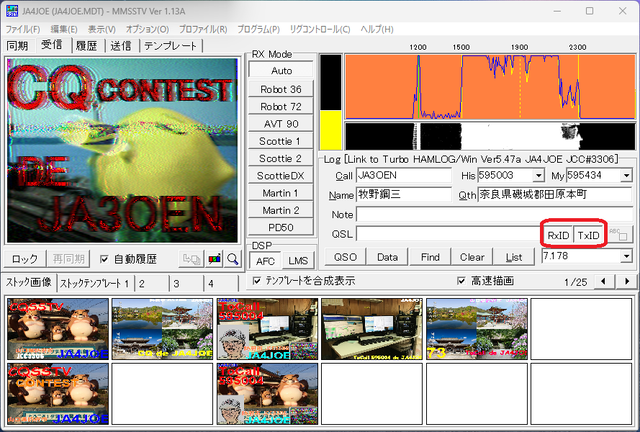Image resolution: width=640 pixels, height=432 pixels.
Task: Expand His report dropdown
Action: point(539,176)
